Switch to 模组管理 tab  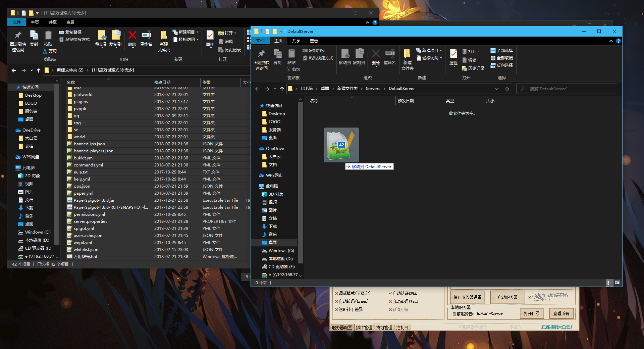click(384, 328)
